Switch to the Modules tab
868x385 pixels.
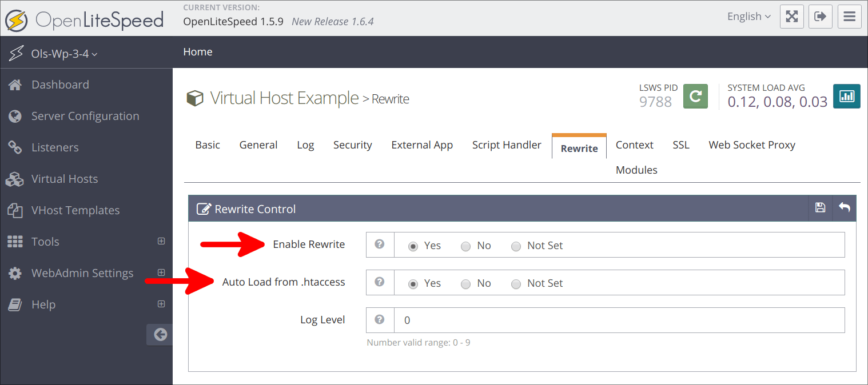(636, 170)
